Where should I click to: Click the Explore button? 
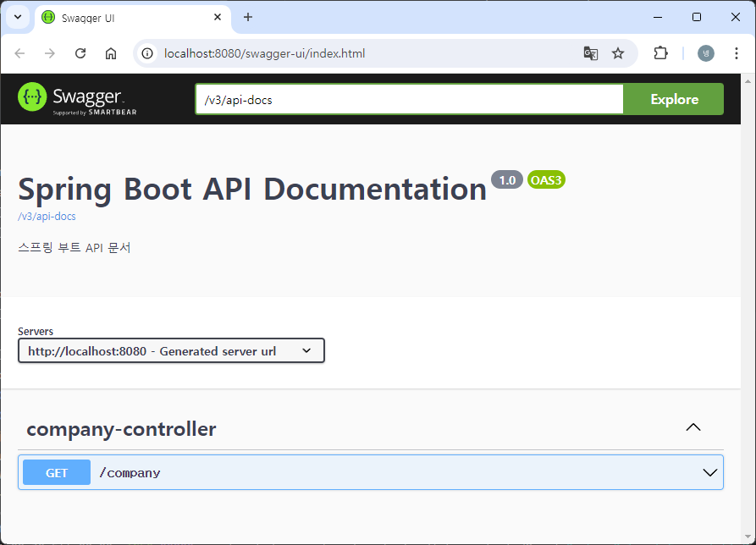pyautogui.click(x=674, y=99)
